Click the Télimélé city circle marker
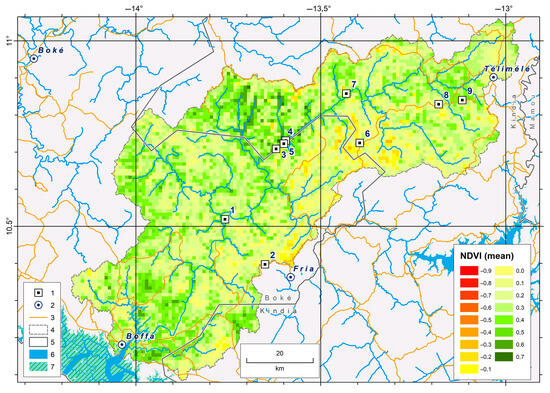This screenshot has width=550, height=393. (494, 77)
